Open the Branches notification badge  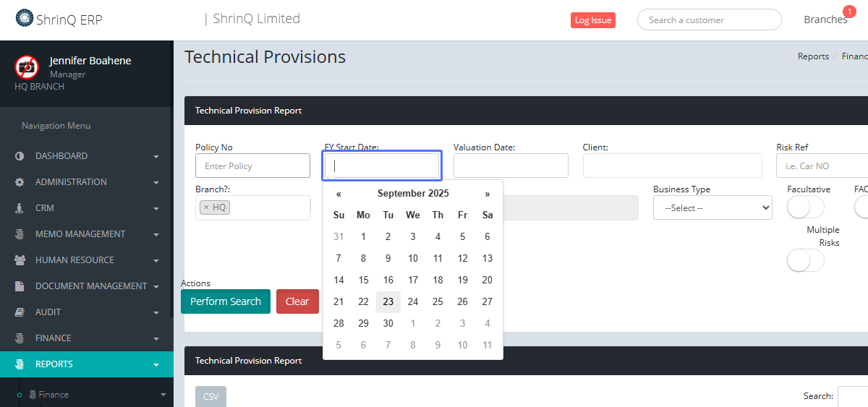848,12
